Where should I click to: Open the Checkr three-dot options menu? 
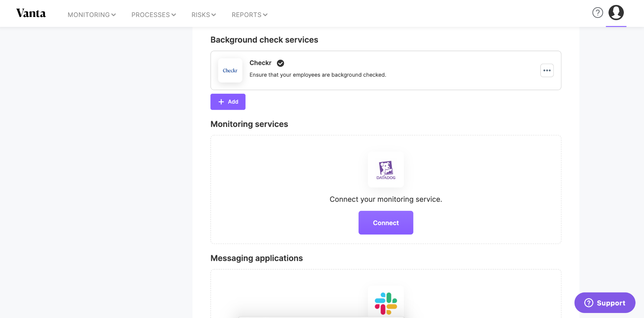pyautogui.click(x=547, y=70)
